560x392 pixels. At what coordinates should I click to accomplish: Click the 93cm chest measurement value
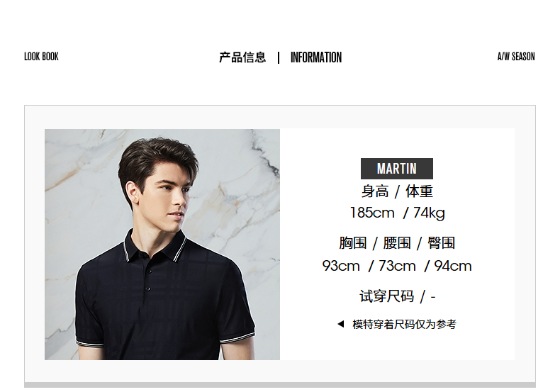pos(341,266)
